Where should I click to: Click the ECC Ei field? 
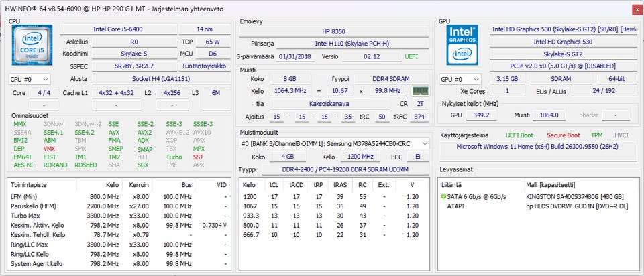417,157
